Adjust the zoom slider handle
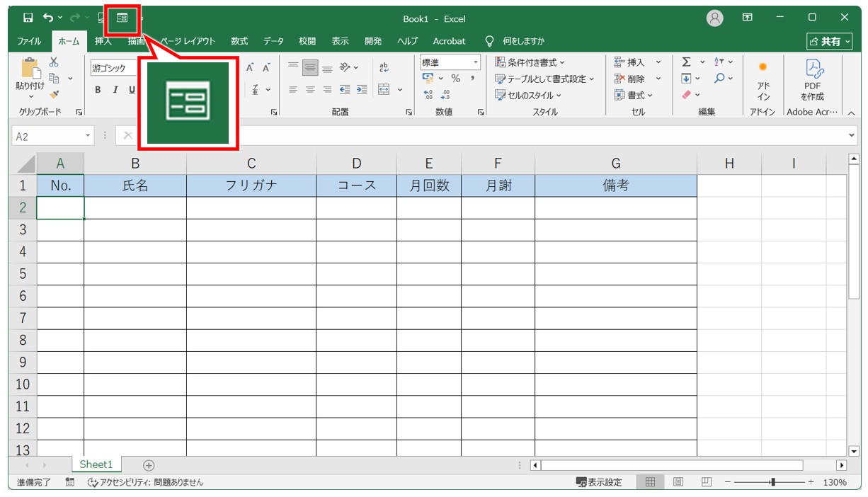Screen dimensions: 868x497 click(773, 482)
